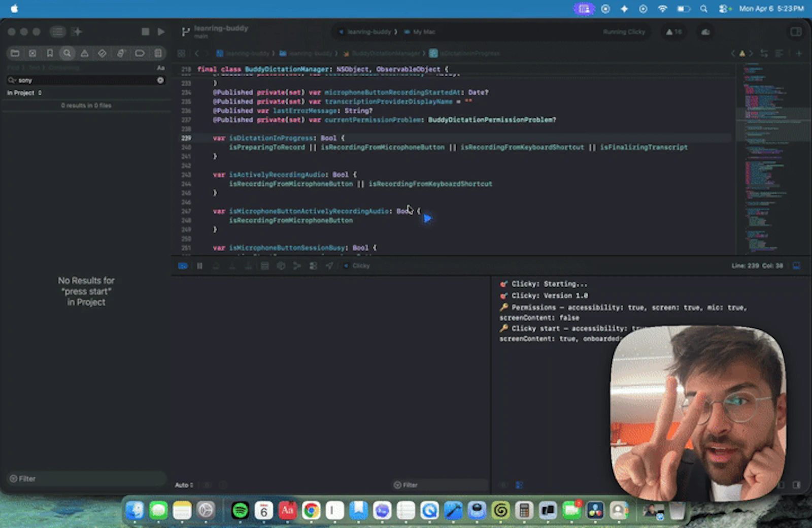Click the 'Running Clicky' activity status
This screenshot has height=528, width=812.
[x=624, y=32]
